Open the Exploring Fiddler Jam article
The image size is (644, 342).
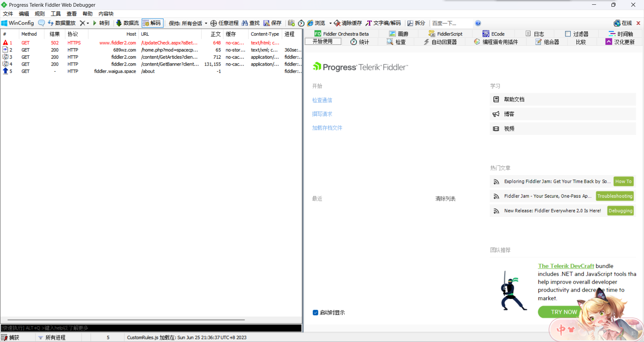click(x=557, y=182)
